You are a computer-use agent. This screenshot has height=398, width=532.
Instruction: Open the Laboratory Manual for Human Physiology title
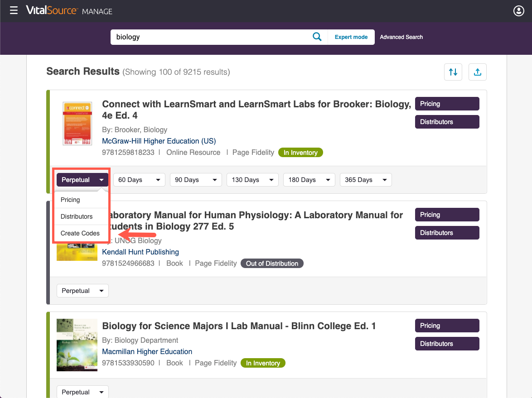point(255,221)
